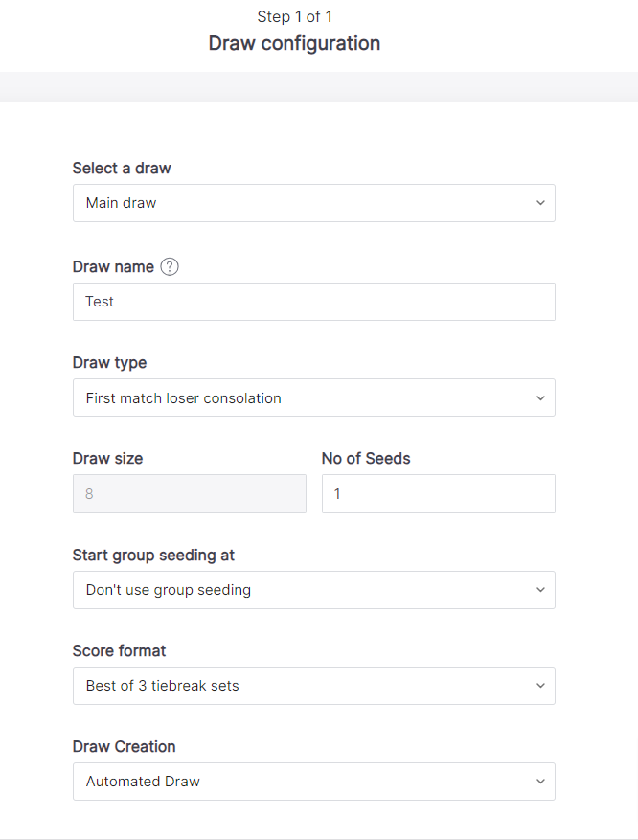Viewport: 638px width, 840px height.
Task: Click the Draw name help question-mark icon
Action: (170, 266)
